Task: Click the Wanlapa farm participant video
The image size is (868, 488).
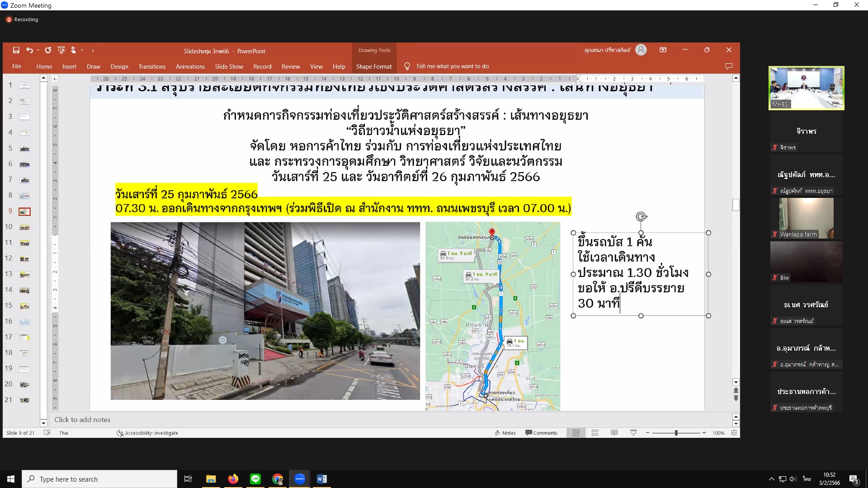Action: [x=807, y=218]
